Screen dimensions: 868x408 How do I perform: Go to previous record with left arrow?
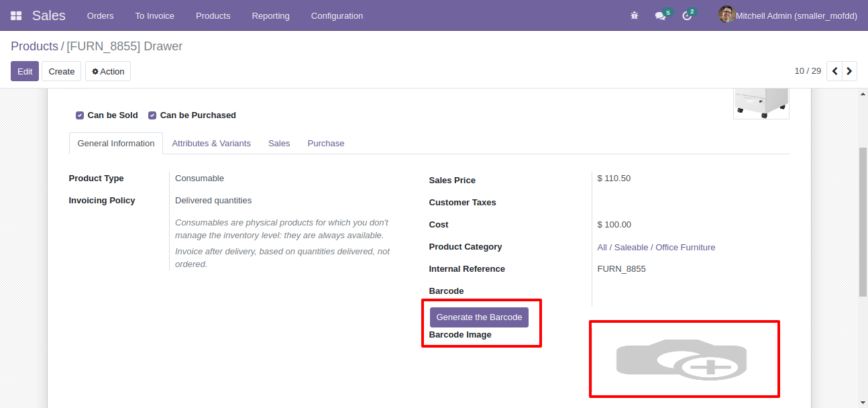pos(834,71)
